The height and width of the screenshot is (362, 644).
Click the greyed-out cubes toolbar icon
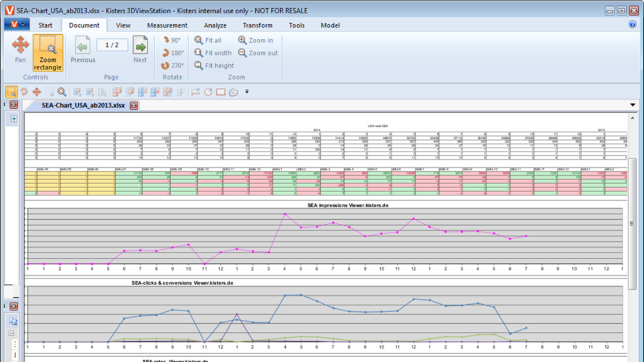pos(181,92)
